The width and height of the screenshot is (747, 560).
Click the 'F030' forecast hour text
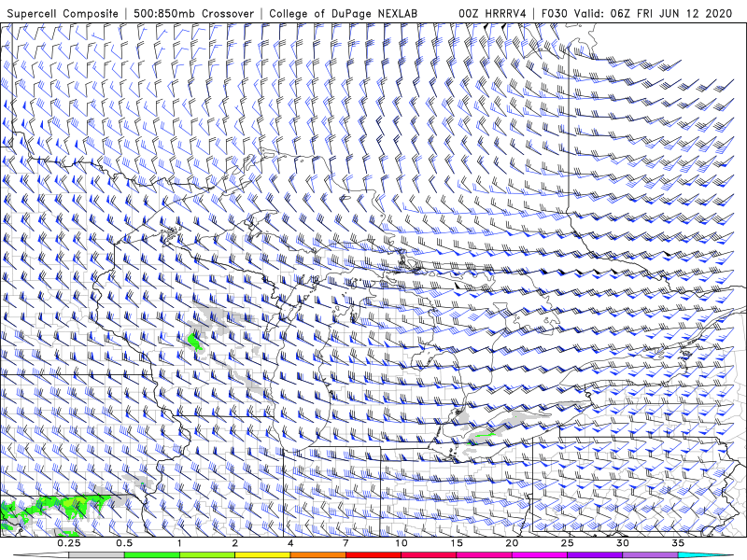click(x=555, y=13)
